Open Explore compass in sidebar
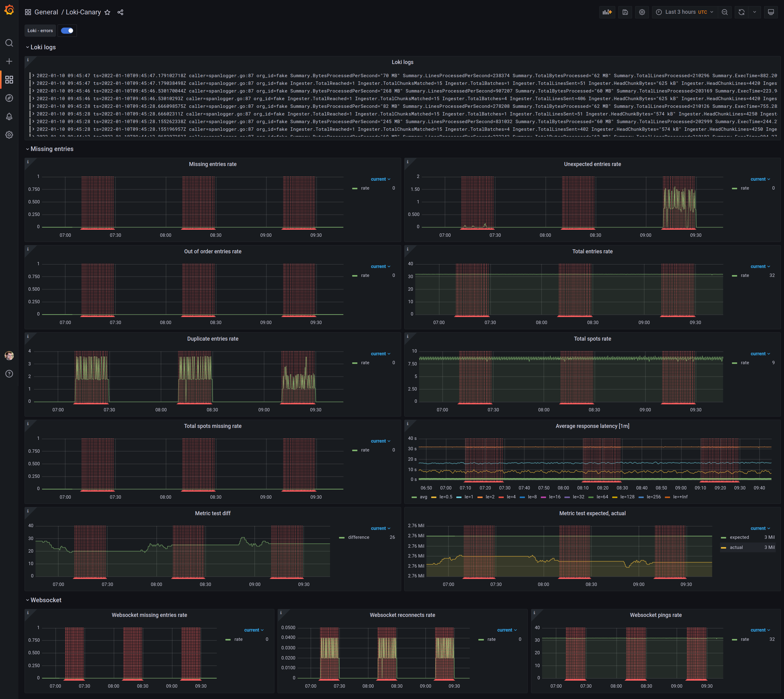784x699 pixels. pos(9,98)
